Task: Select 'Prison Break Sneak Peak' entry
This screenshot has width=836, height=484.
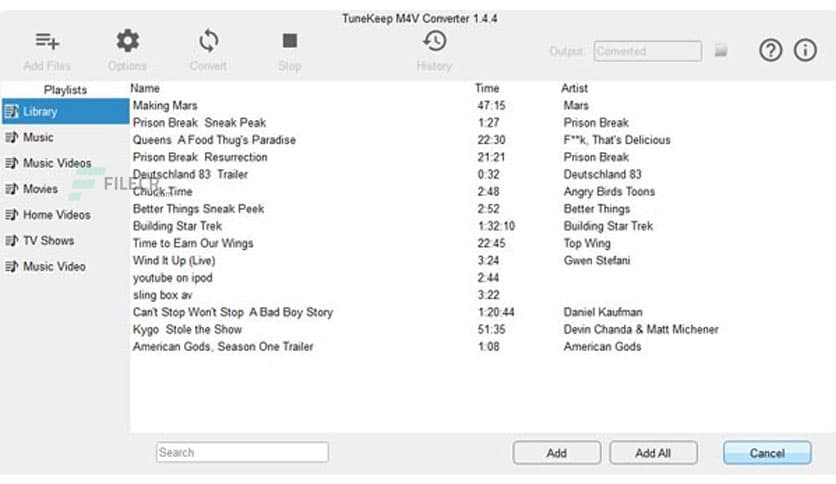Action: pyautogui.click(x=199, y=123)
